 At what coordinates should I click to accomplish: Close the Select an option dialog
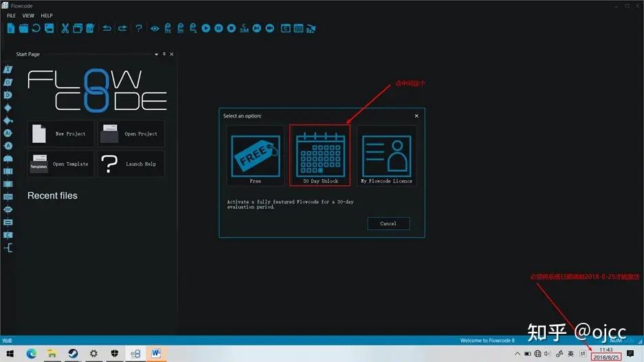(x=417, y=115)
